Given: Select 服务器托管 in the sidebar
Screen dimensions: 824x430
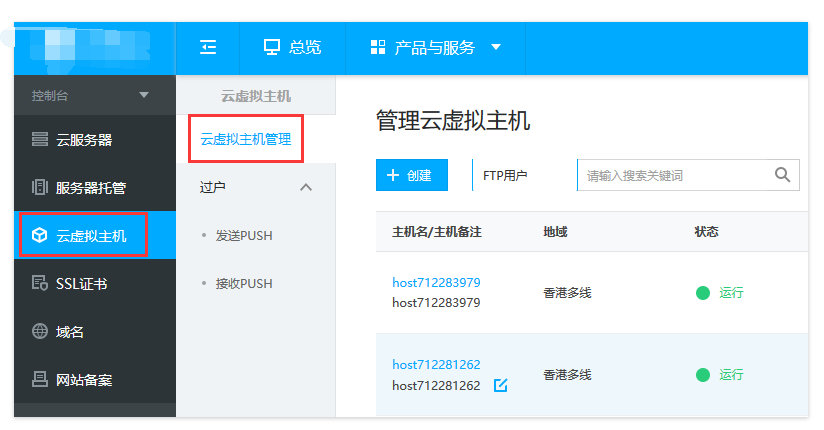Looking at the screenshot, I should click(x=91, y=188).
